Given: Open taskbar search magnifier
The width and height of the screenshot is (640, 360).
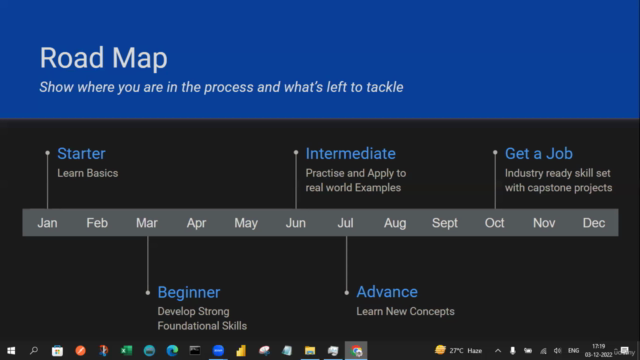Looking at the screenshot, I should pyautogui.click(x=34, y=351).
